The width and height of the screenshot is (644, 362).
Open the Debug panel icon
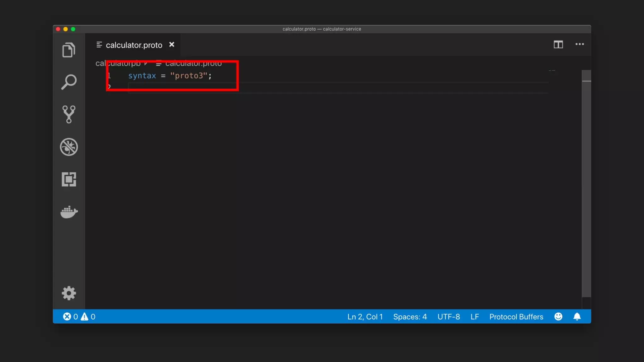[x=69, y=147]
